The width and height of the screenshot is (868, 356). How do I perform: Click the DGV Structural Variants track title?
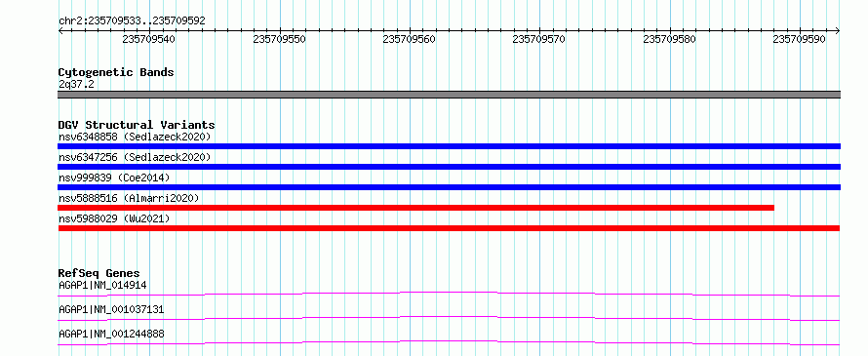pyautogui.click(x=137, y=125)
